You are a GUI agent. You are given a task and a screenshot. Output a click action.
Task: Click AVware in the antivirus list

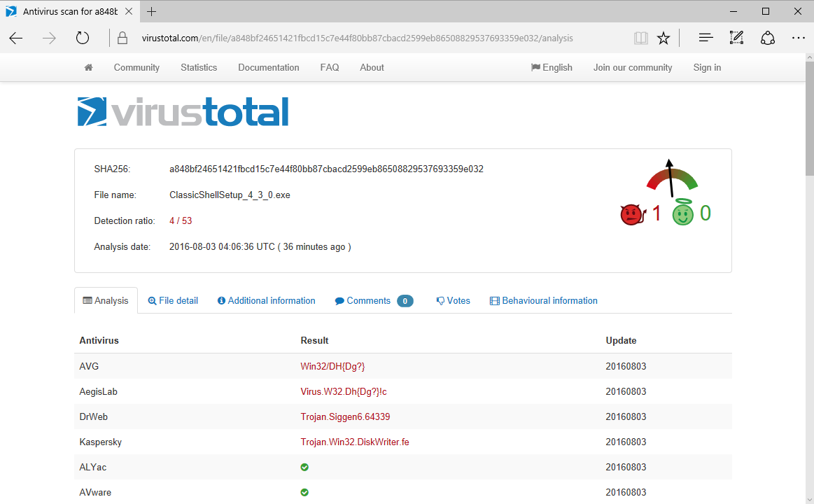tap(95, 493)
